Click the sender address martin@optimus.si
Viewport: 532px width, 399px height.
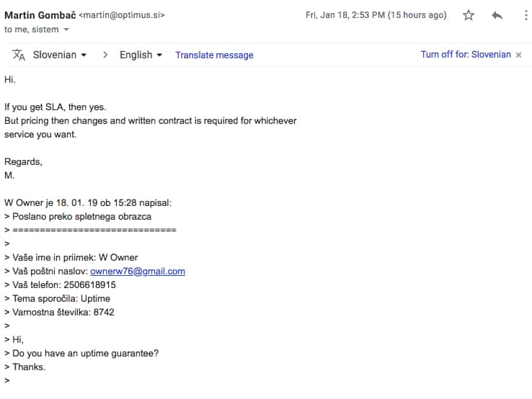[122, 15]
